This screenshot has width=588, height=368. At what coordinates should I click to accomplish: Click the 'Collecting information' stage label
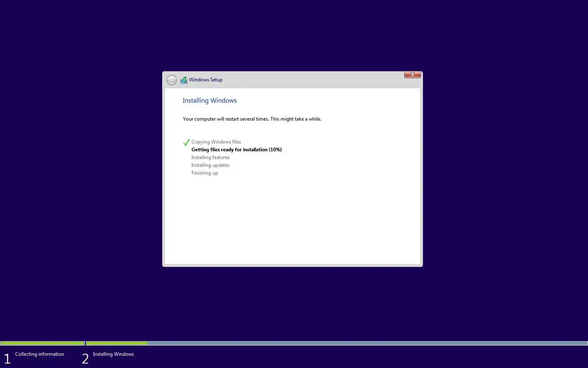tap(40, 354)
